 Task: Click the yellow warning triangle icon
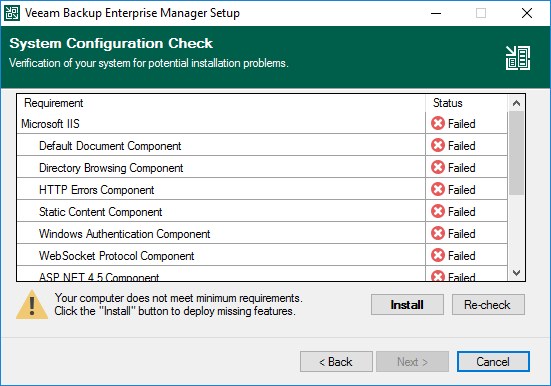[32, 305]
